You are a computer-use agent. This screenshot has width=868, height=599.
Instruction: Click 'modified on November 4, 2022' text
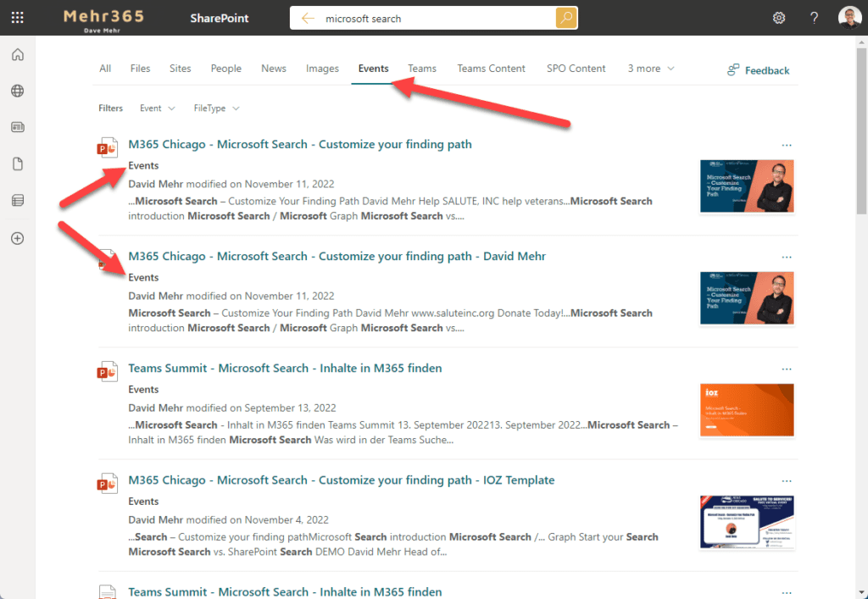coord(258,520)
